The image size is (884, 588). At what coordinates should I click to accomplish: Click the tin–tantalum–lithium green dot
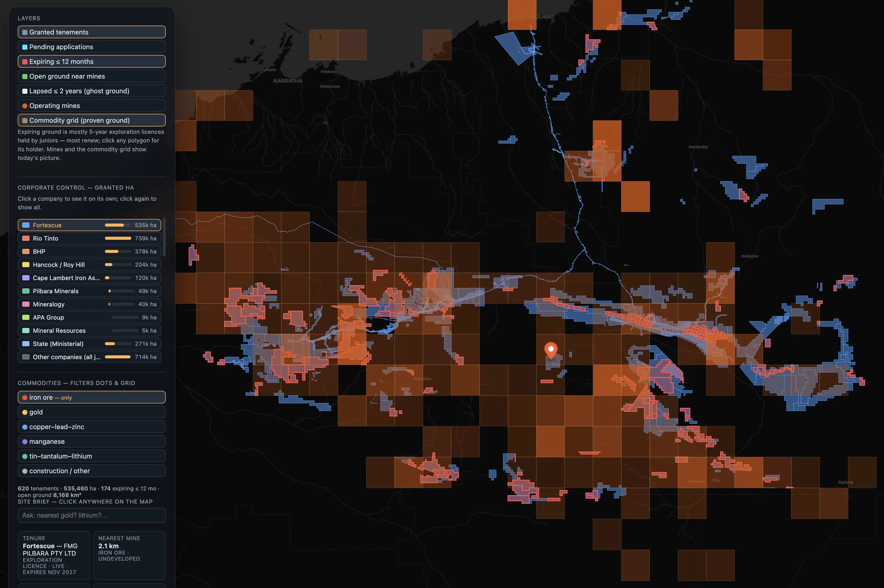coord(25,456)
